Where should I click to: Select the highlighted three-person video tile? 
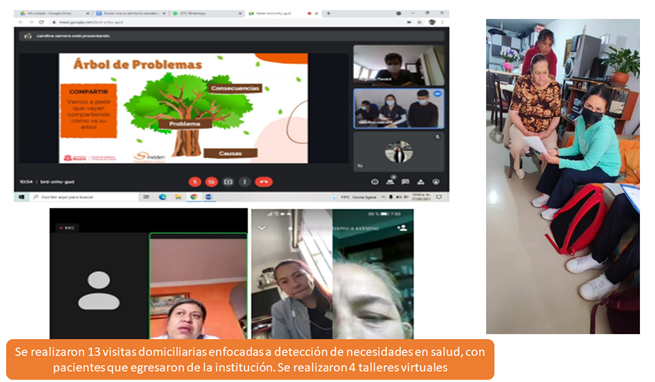(x=399, y=109)
